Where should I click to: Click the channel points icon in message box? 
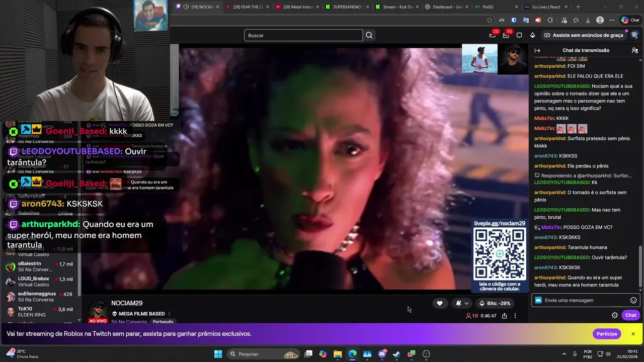tap(538, 300)
